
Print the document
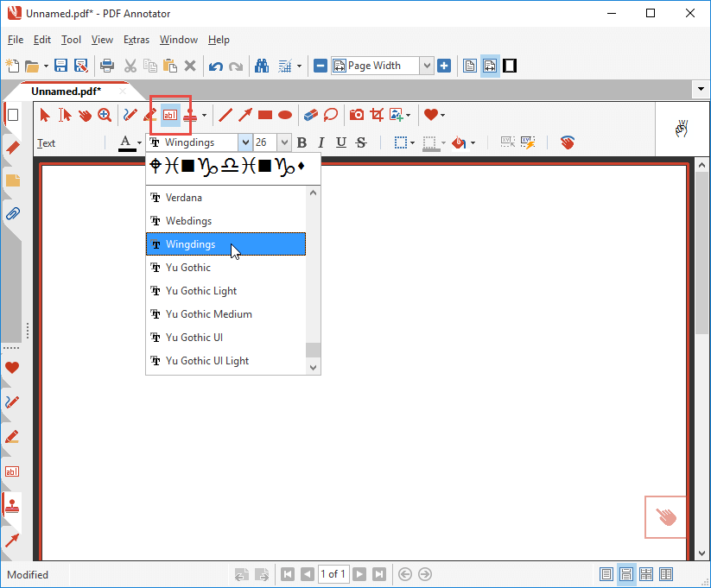click(x=107, y=66)
